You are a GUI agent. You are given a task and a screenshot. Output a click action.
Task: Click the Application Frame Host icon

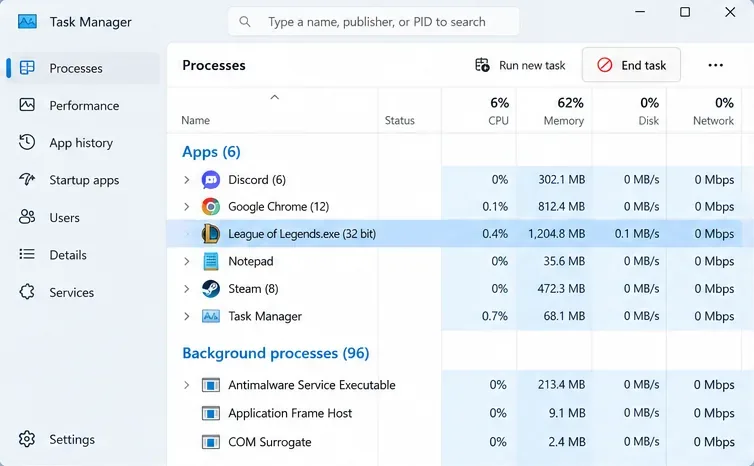coord(211,413)
